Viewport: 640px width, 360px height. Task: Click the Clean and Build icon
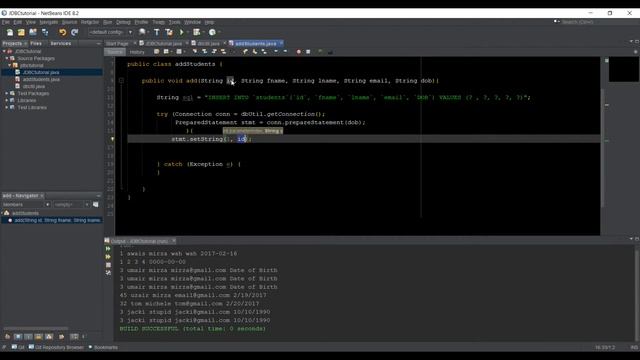169,32
